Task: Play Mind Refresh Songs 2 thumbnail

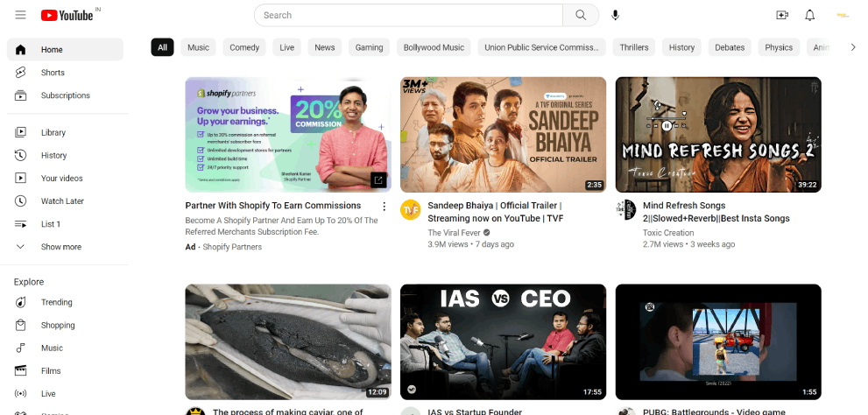Action: pyautogui.click(x=718, y=135)
